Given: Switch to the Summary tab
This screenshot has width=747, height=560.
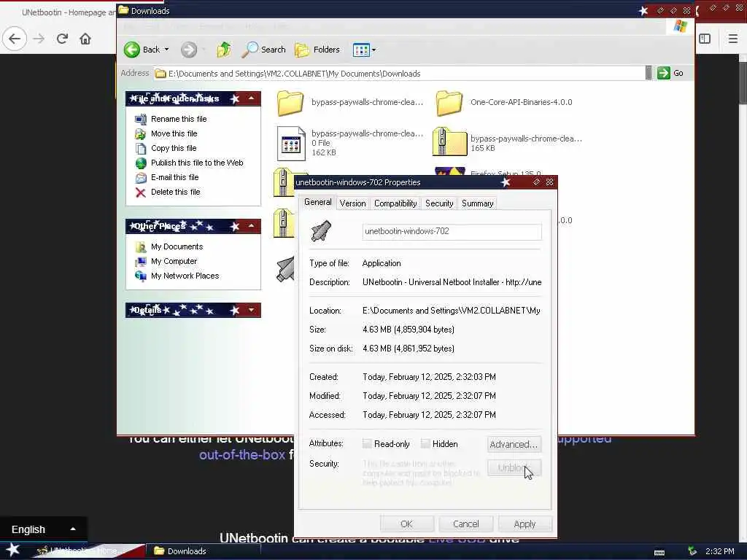Looking at the screenshot, I should point(477,204).
